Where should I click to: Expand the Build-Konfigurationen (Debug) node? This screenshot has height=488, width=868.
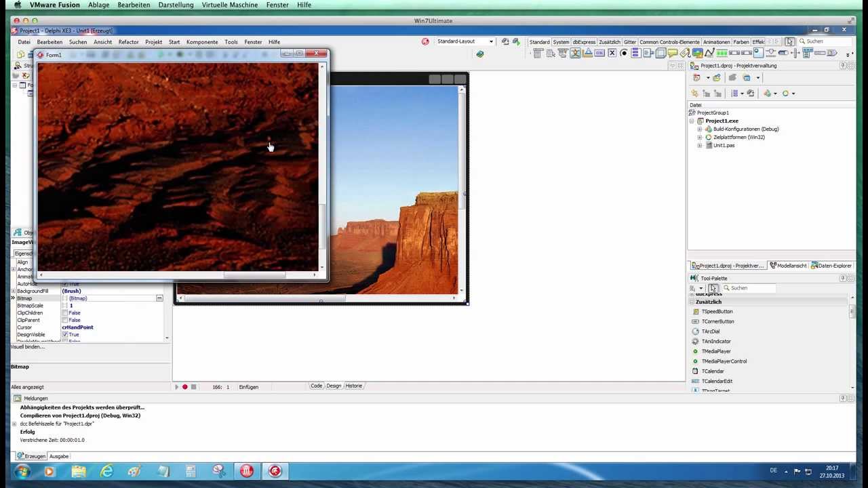tap(700, 129)
